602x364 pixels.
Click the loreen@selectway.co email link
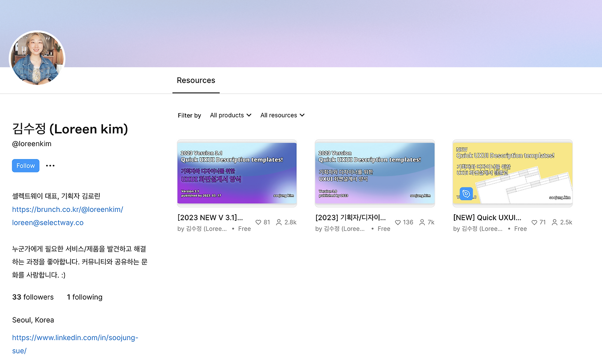[48, 222]
